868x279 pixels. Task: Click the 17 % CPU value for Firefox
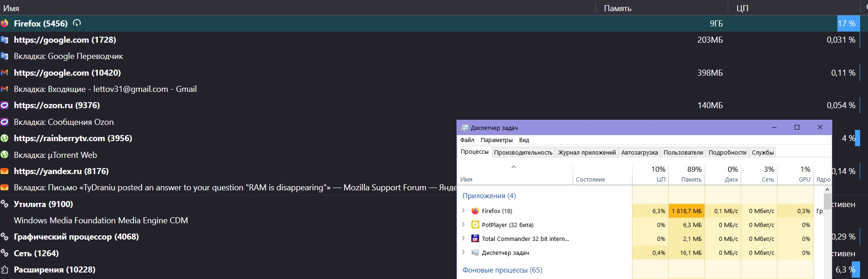point(846,24)
